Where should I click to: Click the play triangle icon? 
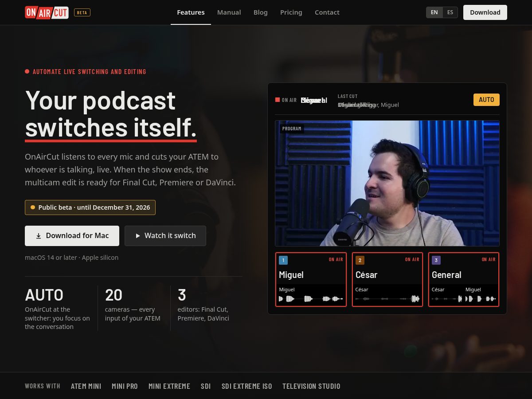(138, 236)
